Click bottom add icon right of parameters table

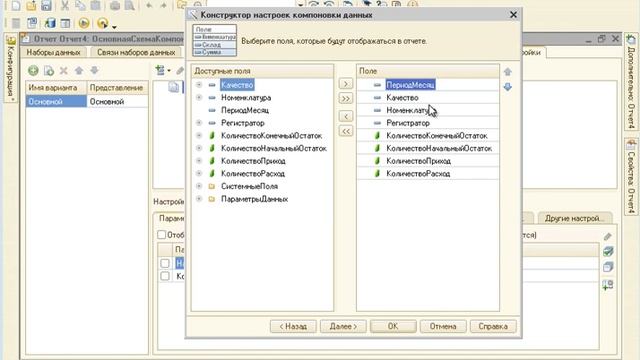(x=608, y=284)
